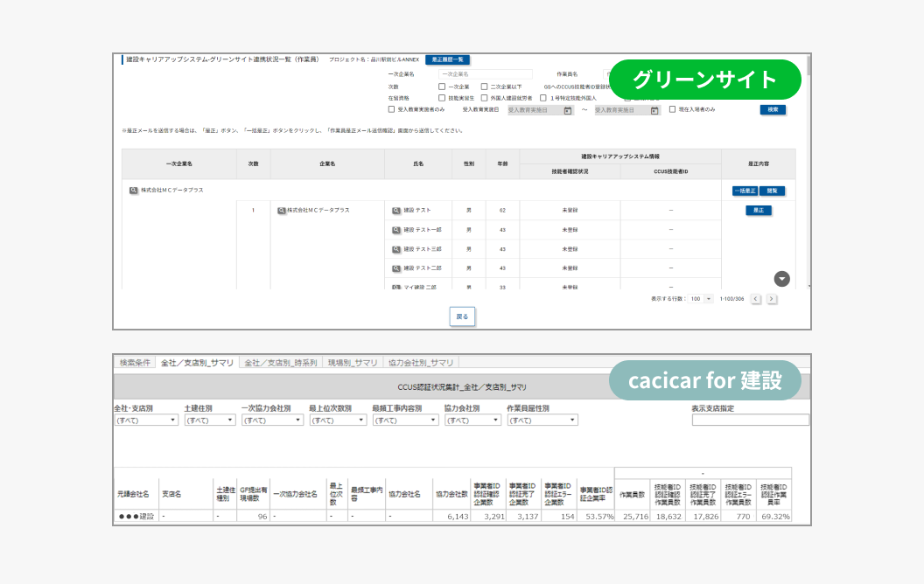Switch to the 全社/支店別_時系列 tab

click(x=281, y=363)
